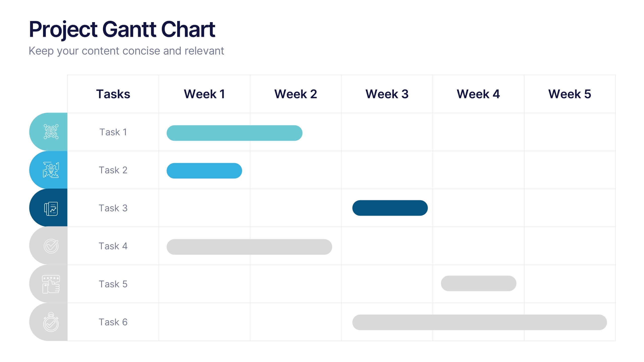Select the blue Task 2 timeline bar
The height and width of the screenshot is (362, 644).
tap(204, 171)
